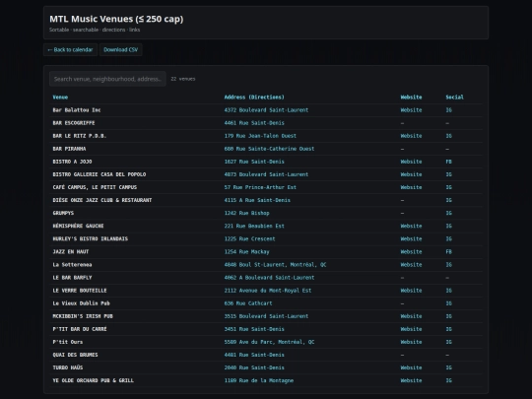Open directions to 57 Rue Prince-Arthur Est

click(260, 187)
